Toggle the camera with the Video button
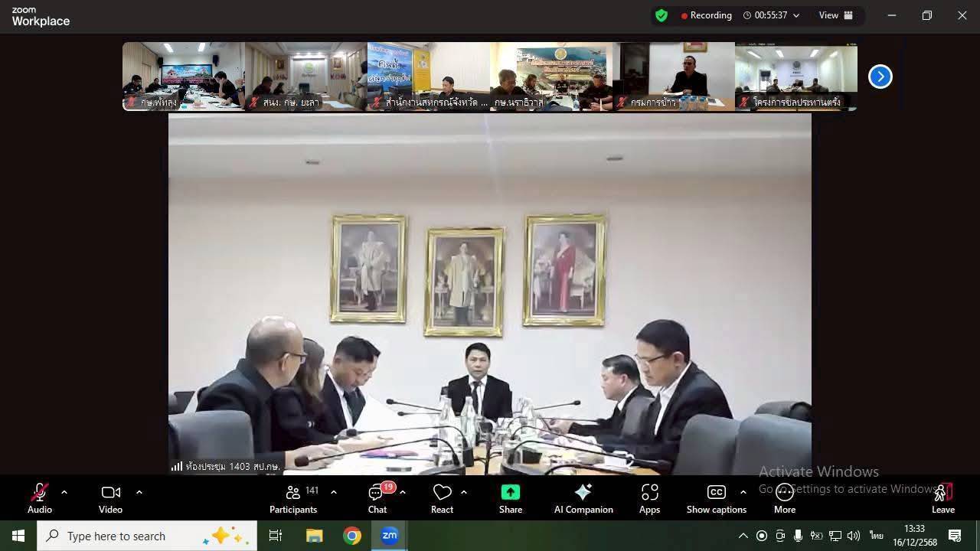The height and width of the screenshot is (551, 980). click(x=110, y=499)
